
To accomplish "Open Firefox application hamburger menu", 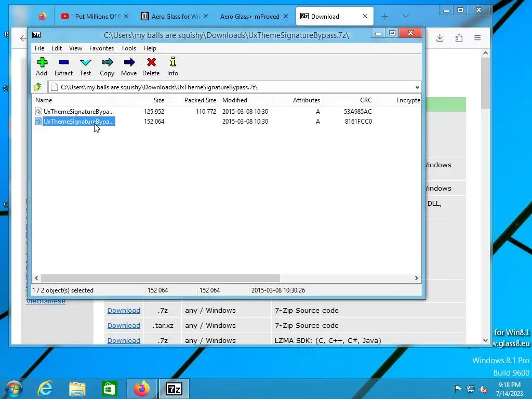I will tap(477, 37).
